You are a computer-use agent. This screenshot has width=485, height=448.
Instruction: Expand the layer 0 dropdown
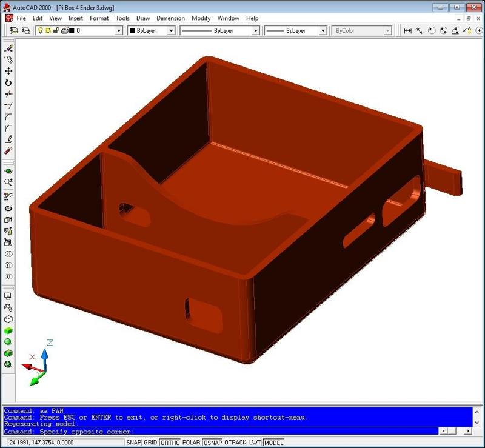coord(119,31)
